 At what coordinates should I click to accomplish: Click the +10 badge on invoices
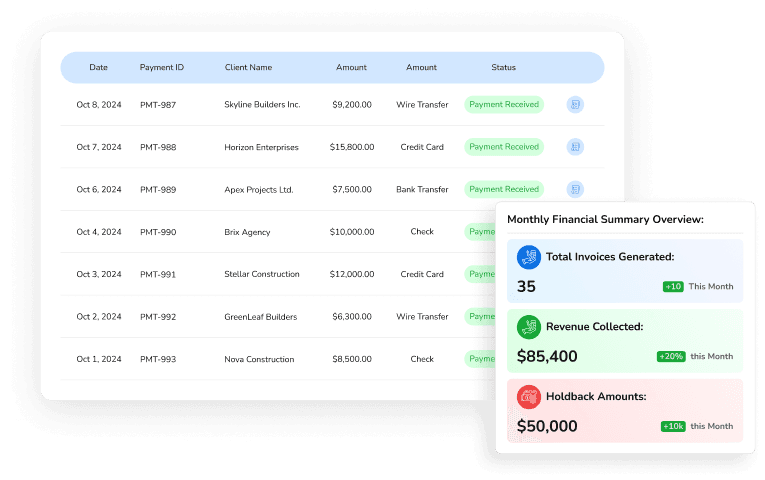[673, 287]
